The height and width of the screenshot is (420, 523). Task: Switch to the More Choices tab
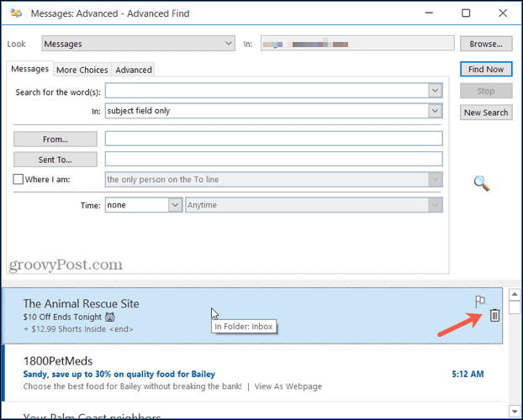(x=82, y=70)
